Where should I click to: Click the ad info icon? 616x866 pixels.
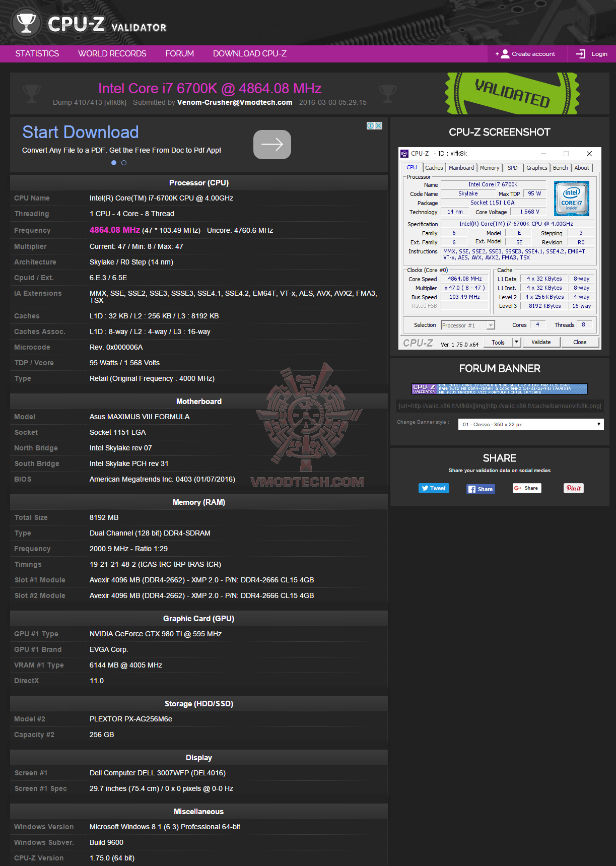pos(370,125)
